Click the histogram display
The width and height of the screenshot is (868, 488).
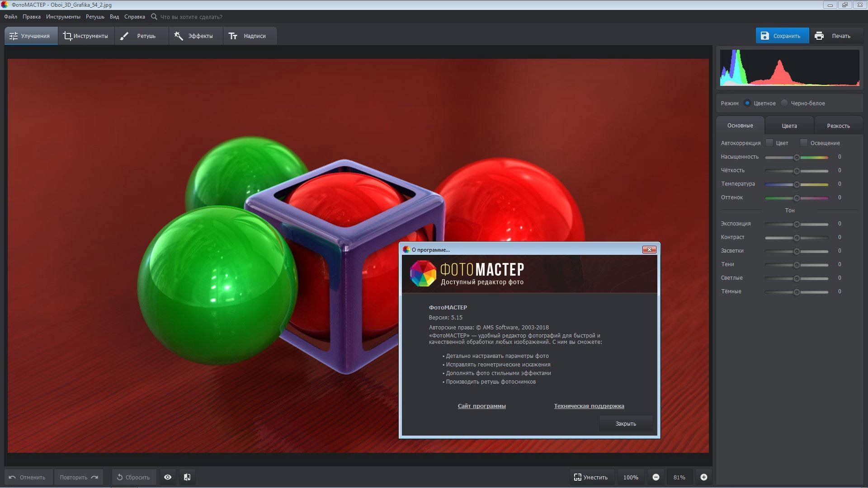[x=790, y=68]
